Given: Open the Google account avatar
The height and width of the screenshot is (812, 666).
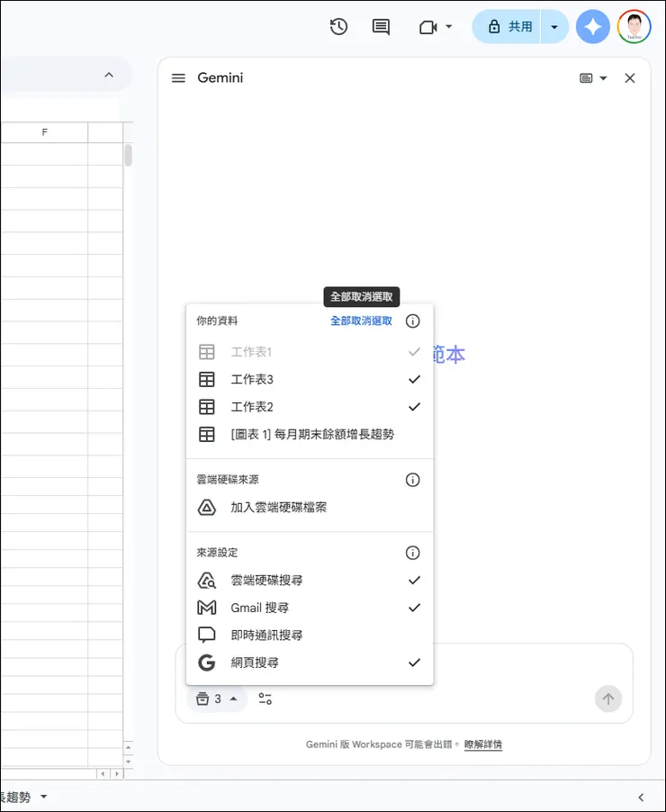Looking at the screenshot, I should [634, 26].
